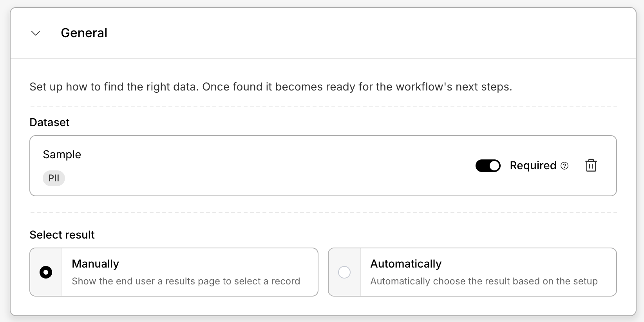Click the PII tag badge

coord(54,178)
